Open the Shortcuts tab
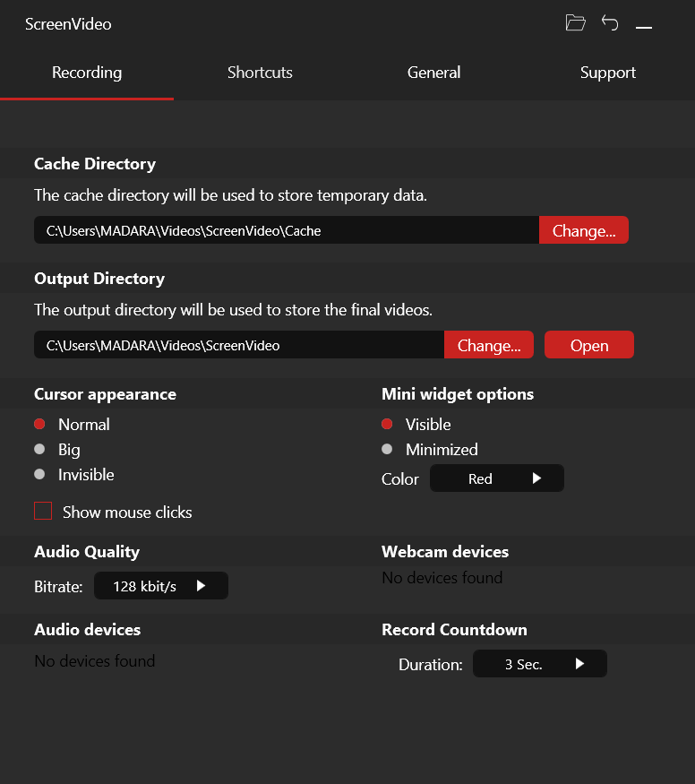Viewport: 695px width, 784px height. click(261, 73)
